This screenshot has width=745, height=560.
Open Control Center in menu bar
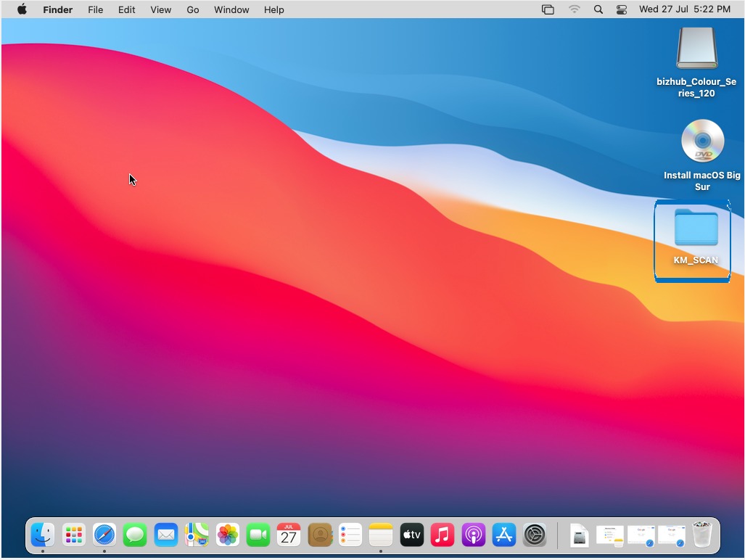(x=622, y=9)
